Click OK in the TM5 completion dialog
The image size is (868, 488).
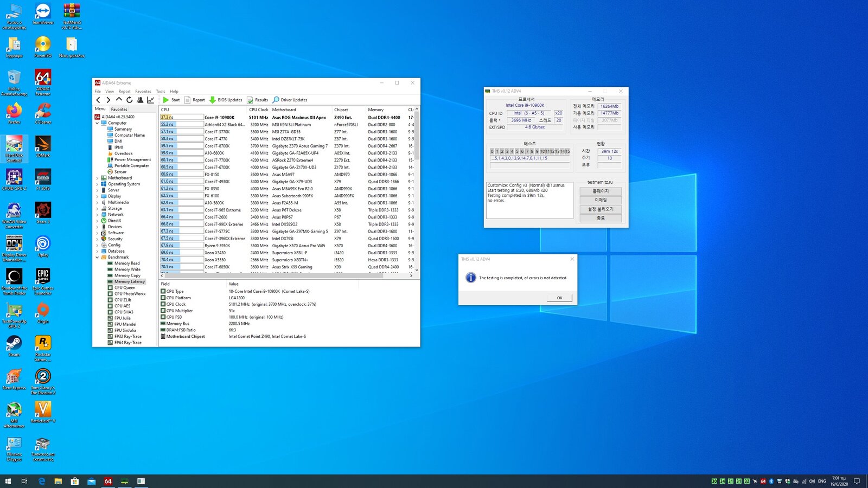[559, 298]
